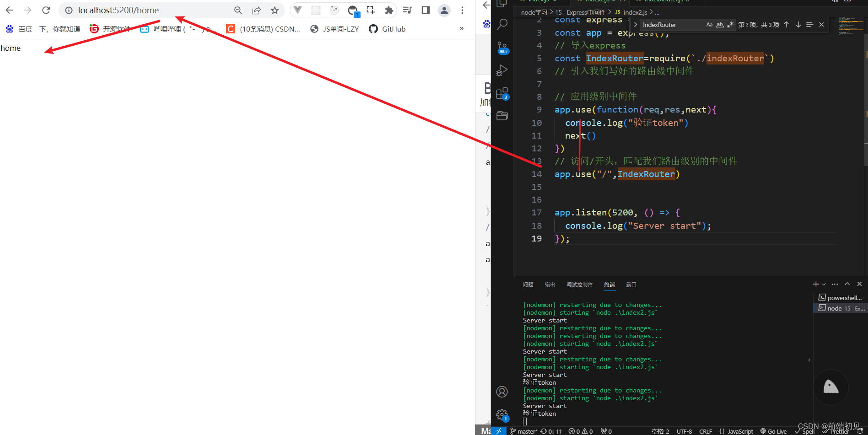Click the master* git branch in the status bar
The height and width of the screenshot is (435, 868).
(x=523, y=431)
